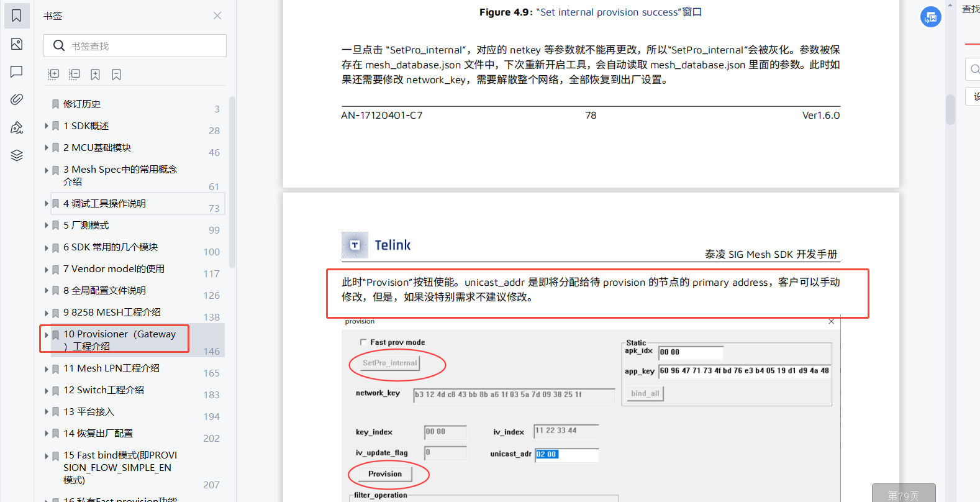Expand the 15 Fast bind模式 bookmark

tap(47, 455)
